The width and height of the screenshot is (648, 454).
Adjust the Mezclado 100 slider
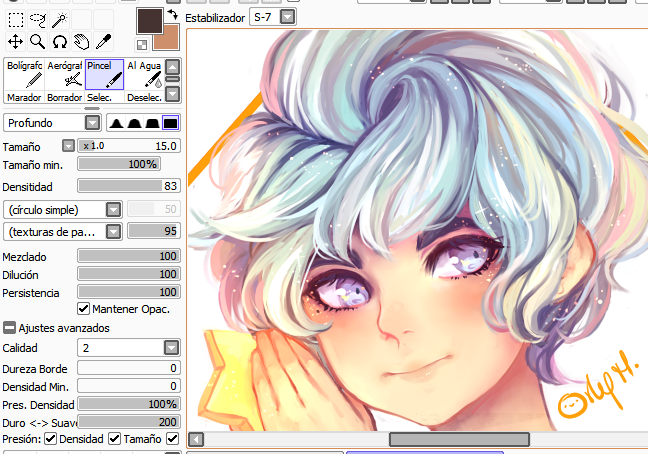[x=129, y=256]
